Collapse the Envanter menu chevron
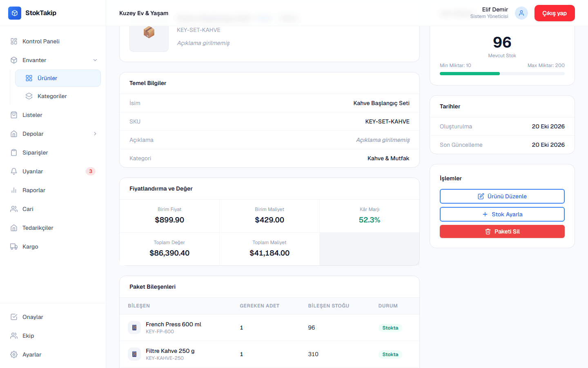The image size is (588, 368). 95,60
